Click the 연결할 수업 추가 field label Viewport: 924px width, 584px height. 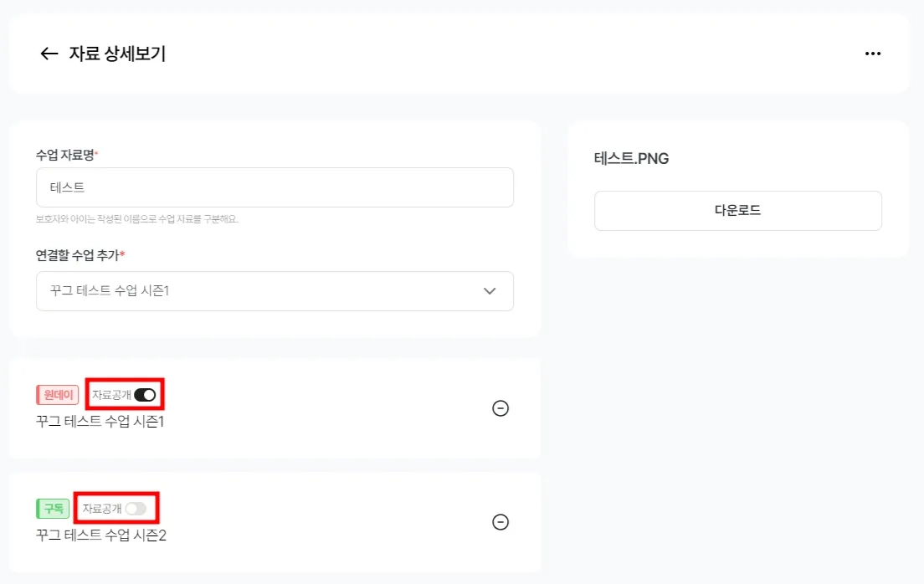(x=78, y=254)
